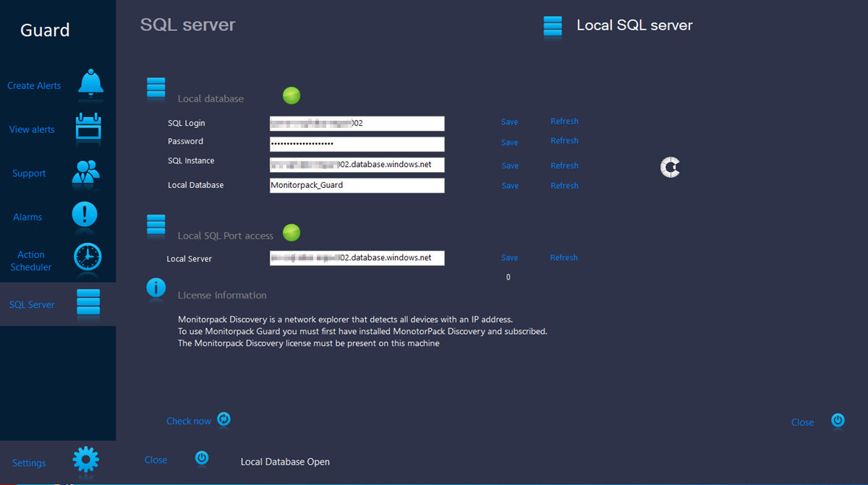The height and width of the screenshot is (485, 868).
Task: Click the circular refresh icon next to Check now
Action: coord(224,419)
